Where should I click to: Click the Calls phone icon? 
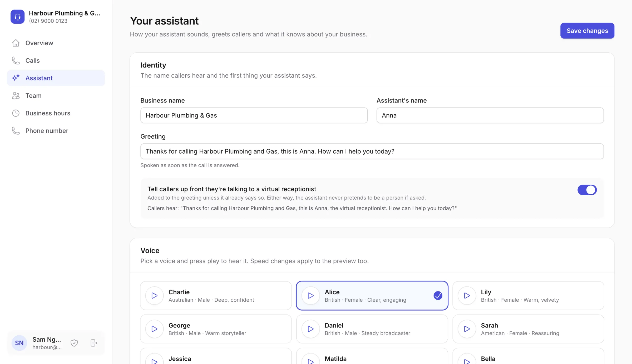(x=16, y=60)
